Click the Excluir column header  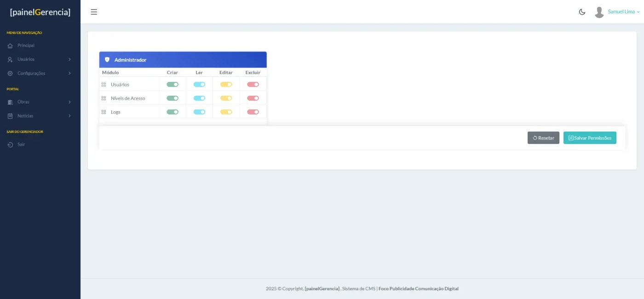coord(253,73)
